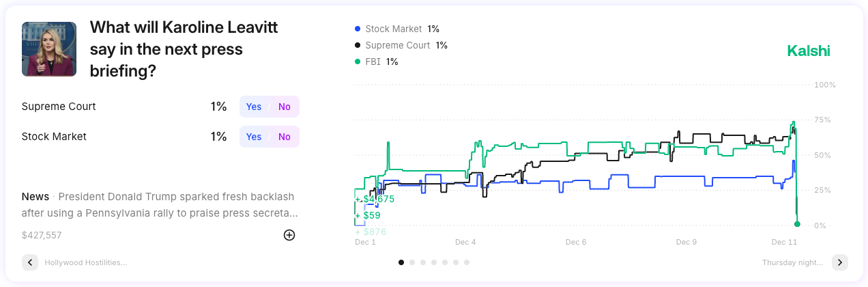Click the green endpoint marker on the chart
Image resolution: width=868 pixels, height=287 pixels.
tap(797, 224)
